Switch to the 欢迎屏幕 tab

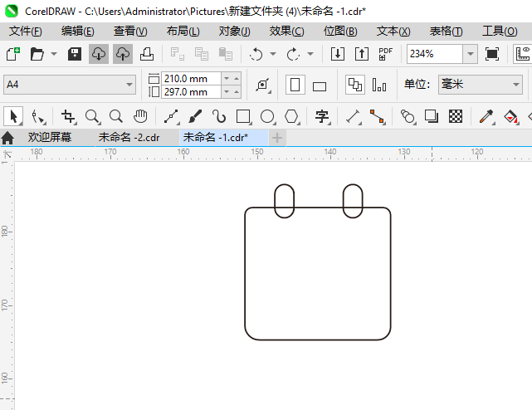(x=50, y=138)
